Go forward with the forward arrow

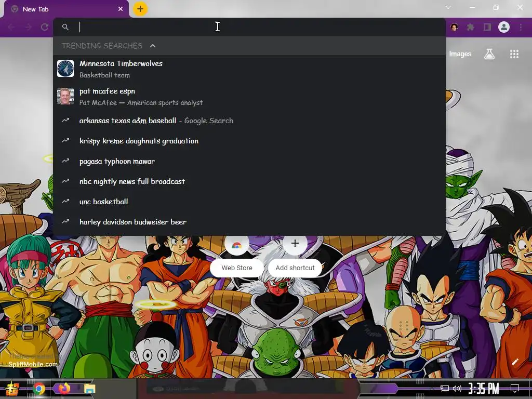[x=28, y=27]
